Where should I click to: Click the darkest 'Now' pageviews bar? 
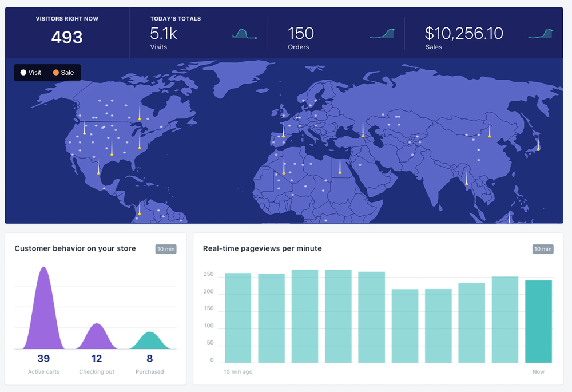tap(538, 321)
